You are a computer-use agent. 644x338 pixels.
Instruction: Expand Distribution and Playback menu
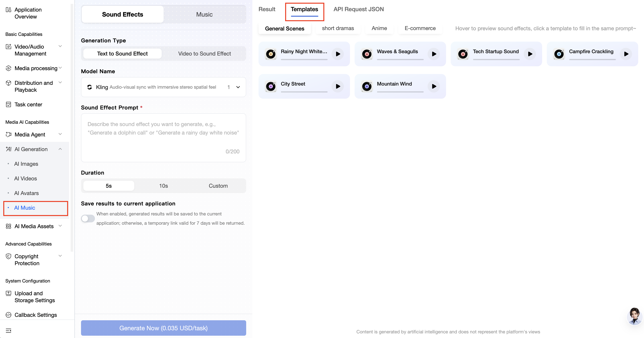pyautogui.click(x=60, y=83)
